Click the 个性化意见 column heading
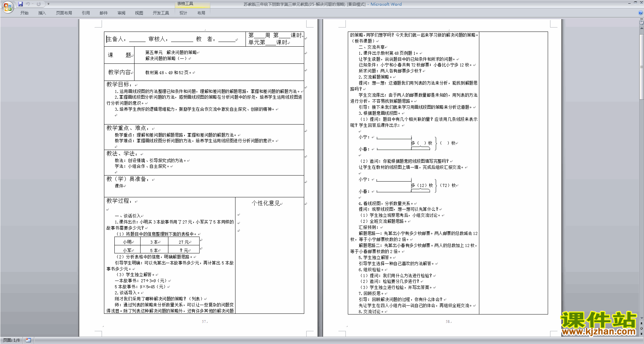Viewport: 644px width, 344px height. [x=266, y=203]
